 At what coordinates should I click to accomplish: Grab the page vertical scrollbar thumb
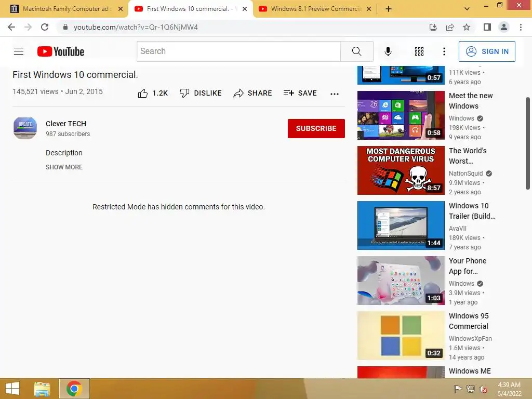coord(528,143)
